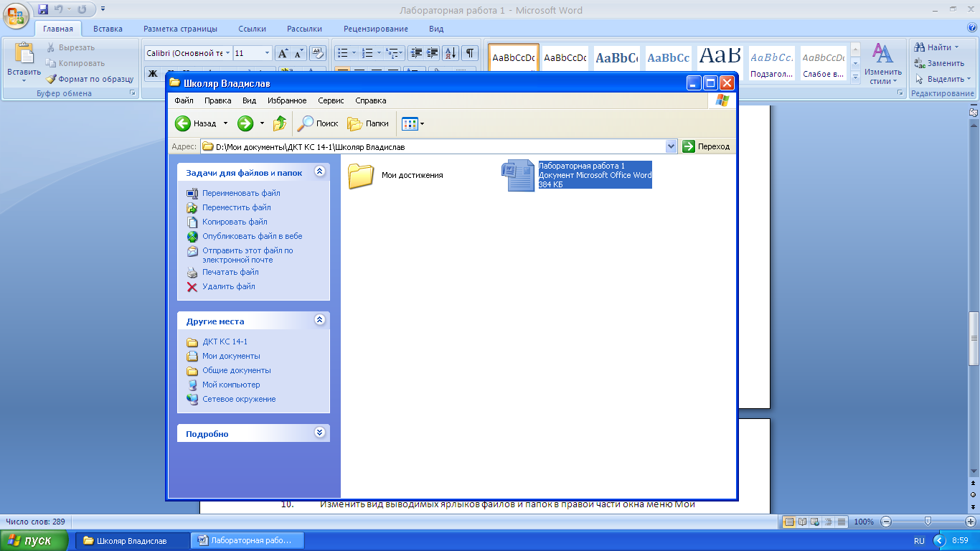Click zoom in plus button
Viewport: 980px width, 551px height.
(970, 522)
